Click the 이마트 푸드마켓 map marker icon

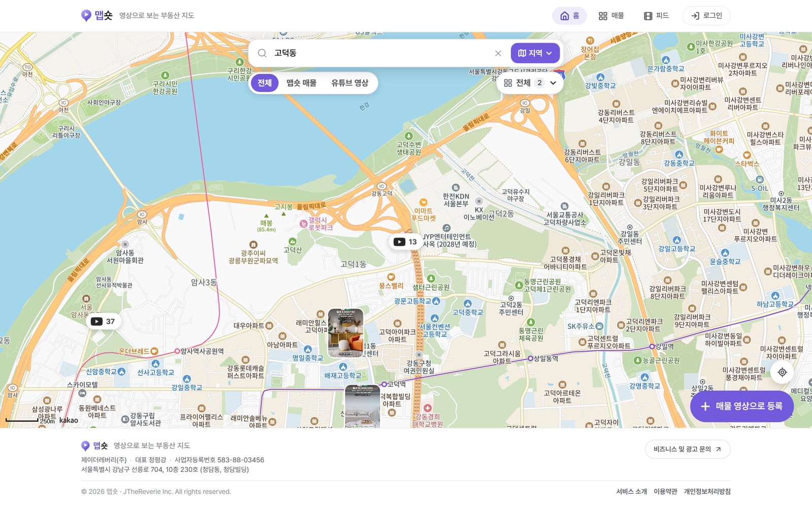(423, 203)
